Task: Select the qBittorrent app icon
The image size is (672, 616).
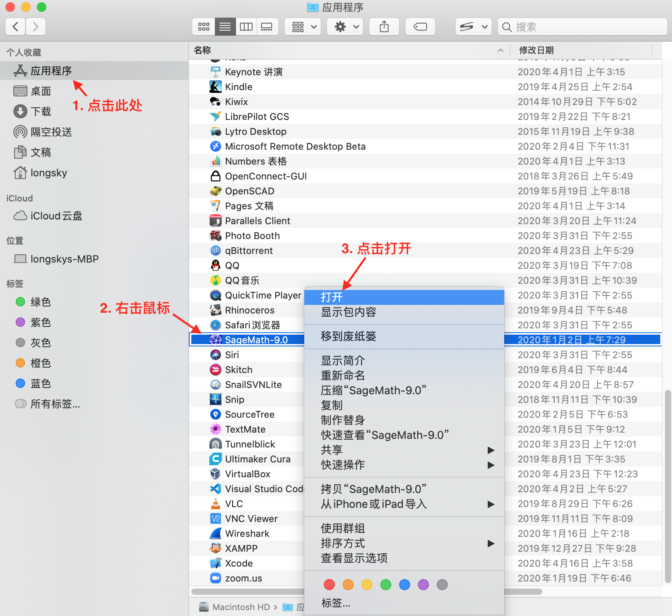Action: (215, 250)
